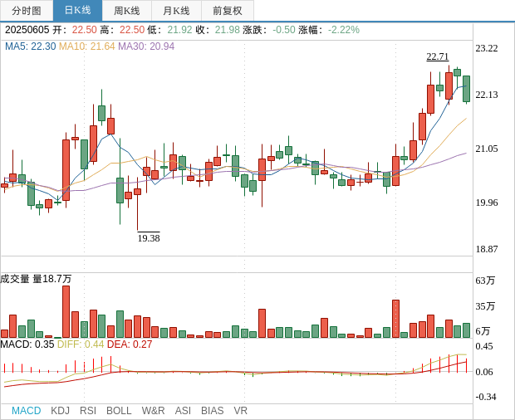This screenshot has height=420, width=515.
Task: Click the 成交量 量18.7万 label
Action: tap(36, 279)
